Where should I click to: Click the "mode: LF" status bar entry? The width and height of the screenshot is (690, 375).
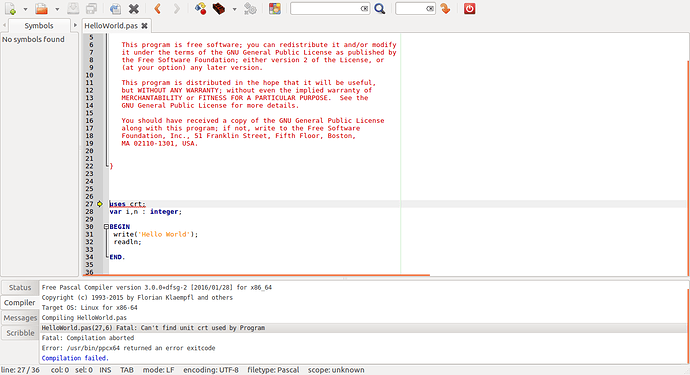[158, 370]
